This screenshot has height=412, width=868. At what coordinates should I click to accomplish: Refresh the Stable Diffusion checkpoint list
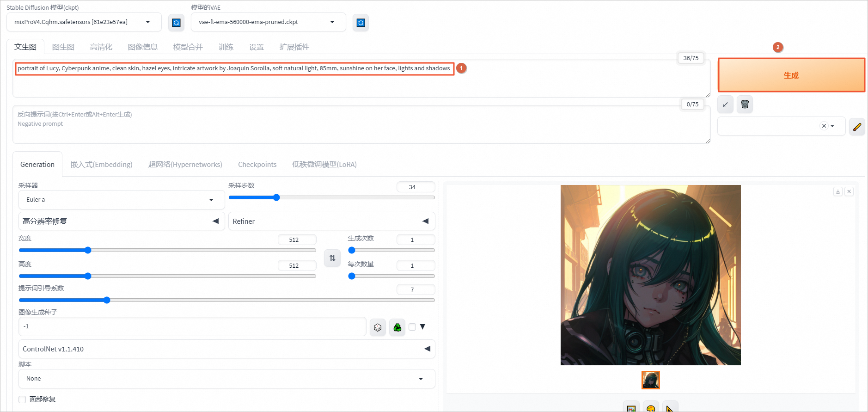(176, 23)
